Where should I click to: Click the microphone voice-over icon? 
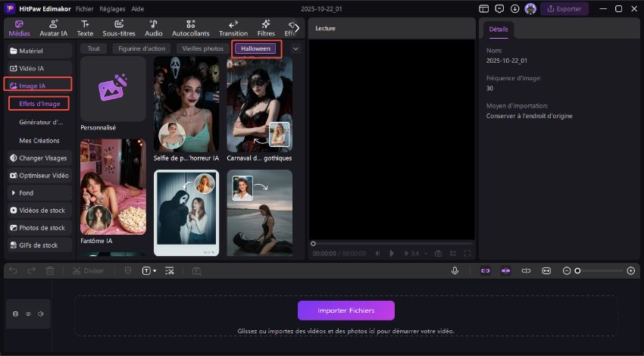coord(455,270)
